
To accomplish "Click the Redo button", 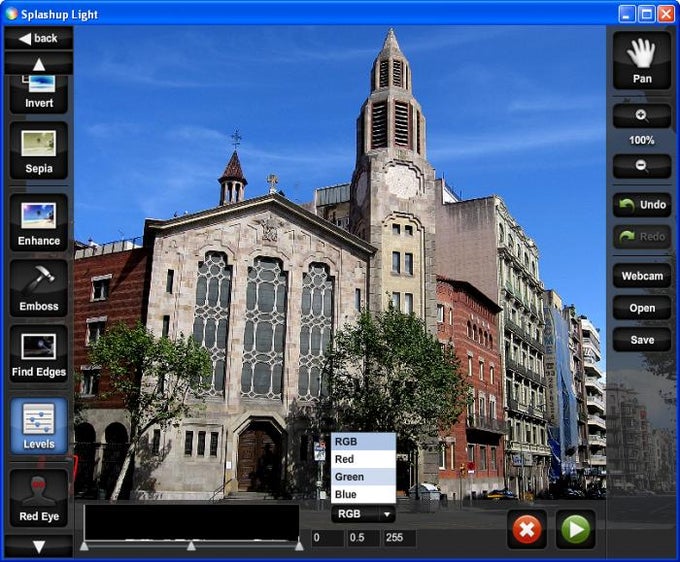I will (642, 237).
